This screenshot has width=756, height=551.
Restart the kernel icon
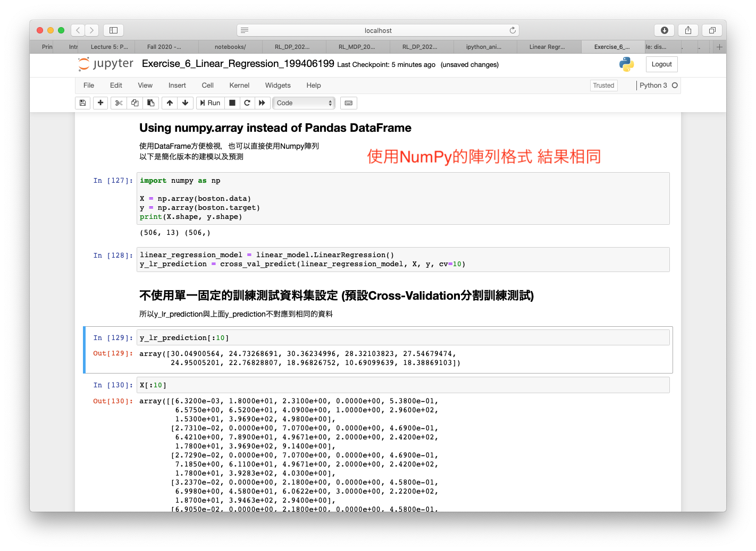click(247, 103)
